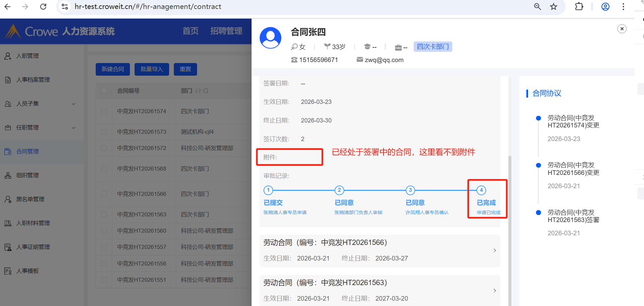Image resolution: width=644 pixels, height=306 pixels.
Task: Click the browser forward arrow
Action: coord(25,7)
